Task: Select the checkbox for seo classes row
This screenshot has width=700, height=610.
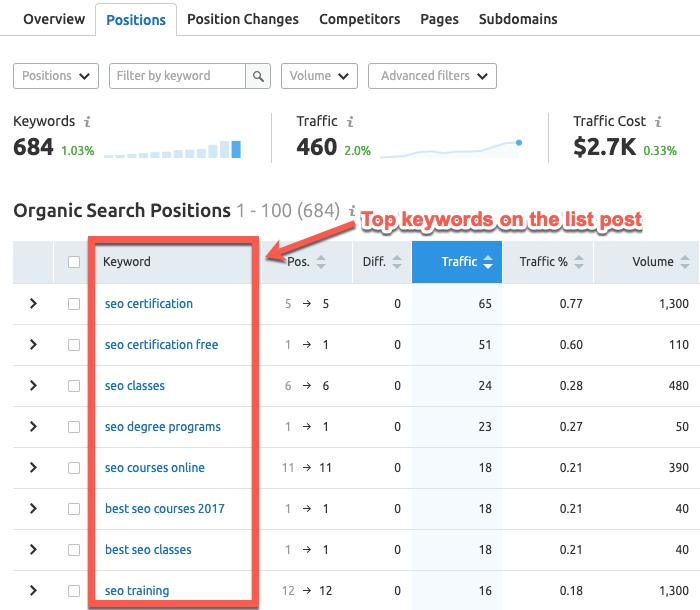Action: (x=74, y=386)
